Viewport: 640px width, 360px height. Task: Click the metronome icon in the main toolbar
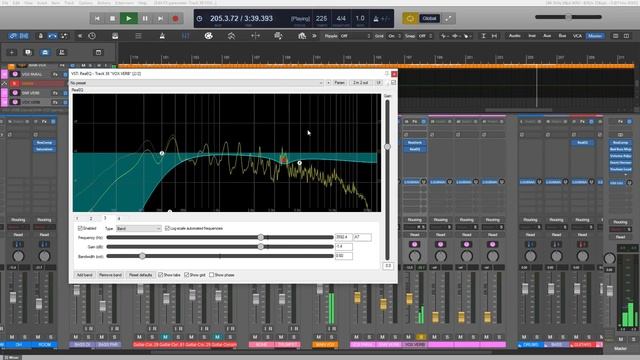162,36
